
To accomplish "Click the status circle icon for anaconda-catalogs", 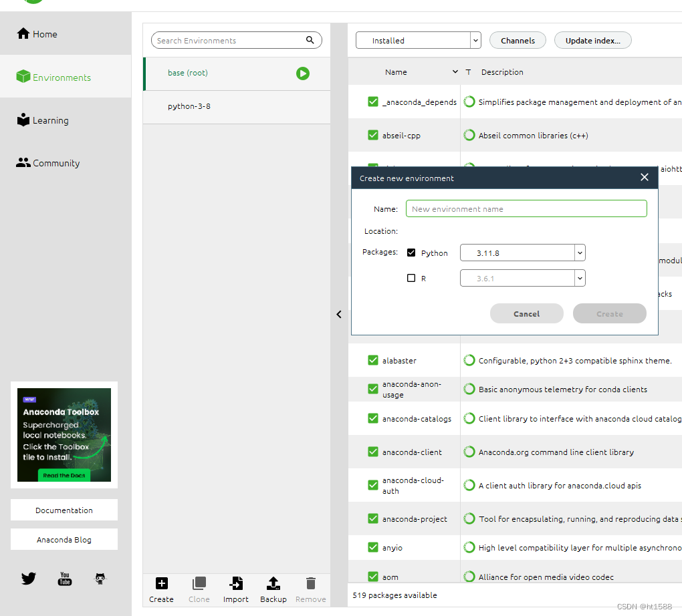I will click(469, 418).
